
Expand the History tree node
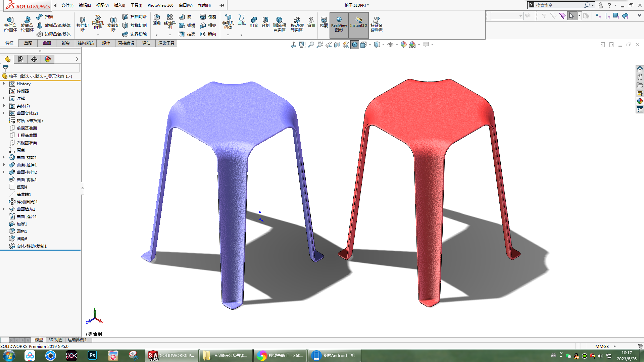pos(4,84)
